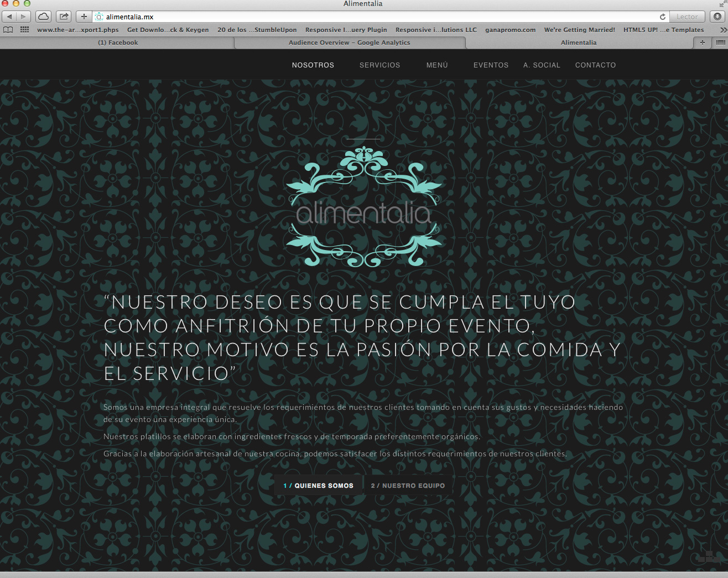Image resolution: width=728 pixels, height=578 pixels.
Task: Open the HTML5 UP! ...e Templates bookmark
Action: coord(663,30)
